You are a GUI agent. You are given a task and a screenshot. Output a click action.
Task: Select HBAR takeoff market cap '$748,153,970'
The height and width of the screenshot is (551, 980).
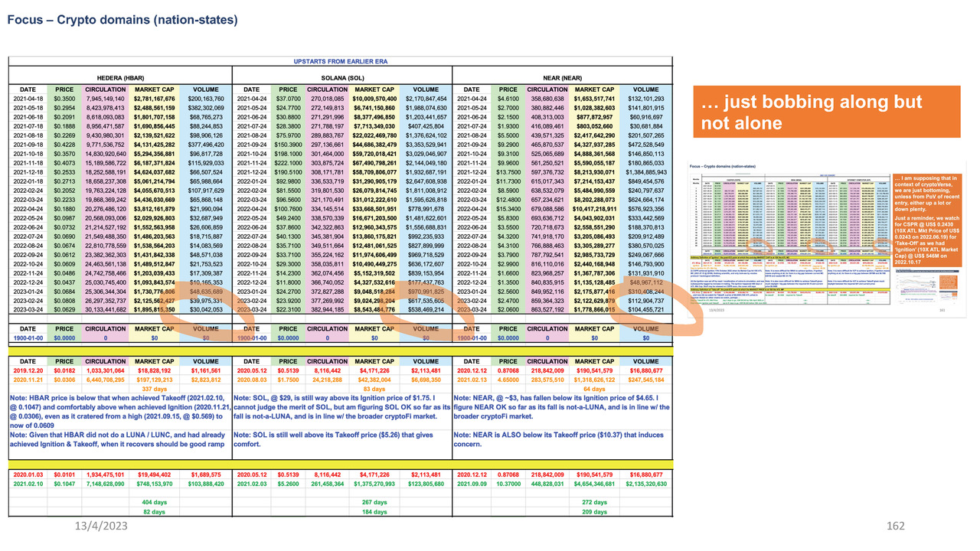coord(154,484)
